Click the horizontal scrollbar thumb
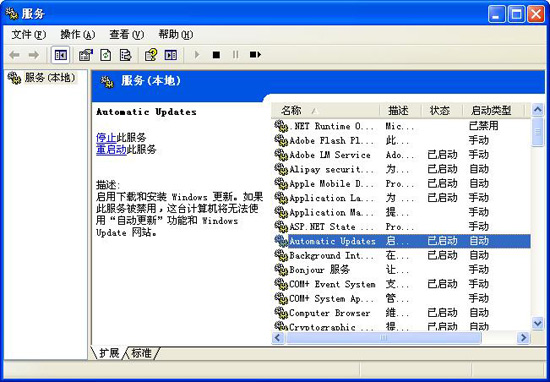The height and width of the screenshot is (382, 550). click(383, 338)
